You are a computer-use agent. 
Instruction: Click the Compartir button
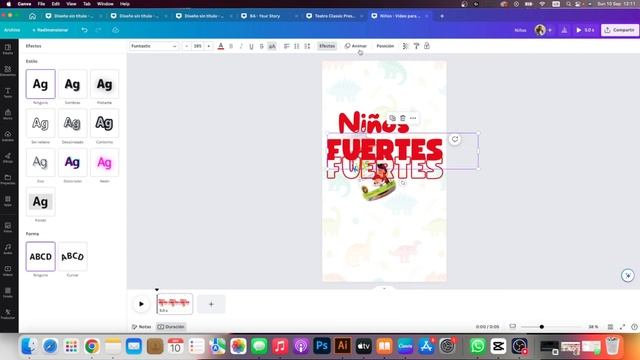(x=620, y=30)
